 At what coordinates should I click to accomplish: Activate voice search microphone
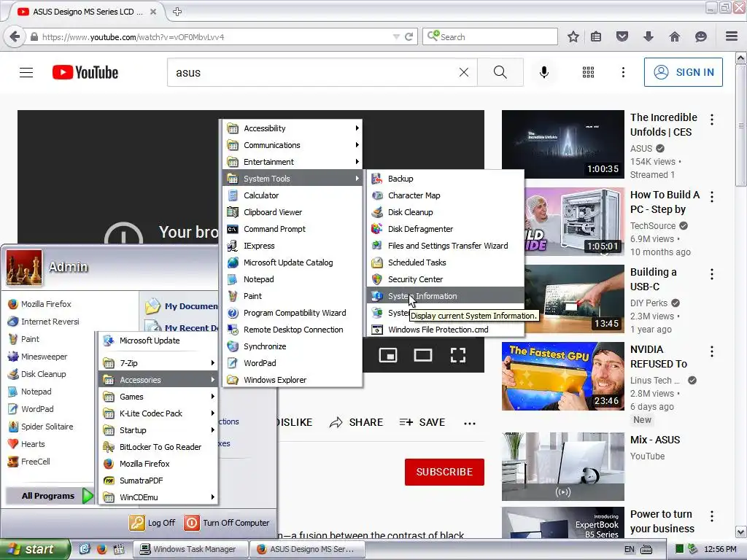543,72
